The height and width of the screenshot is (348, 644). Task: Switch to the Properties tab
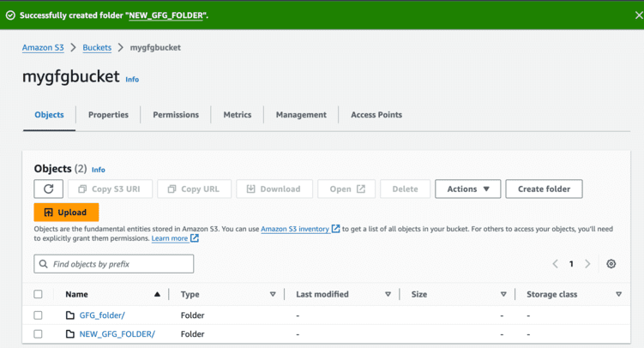108,115
